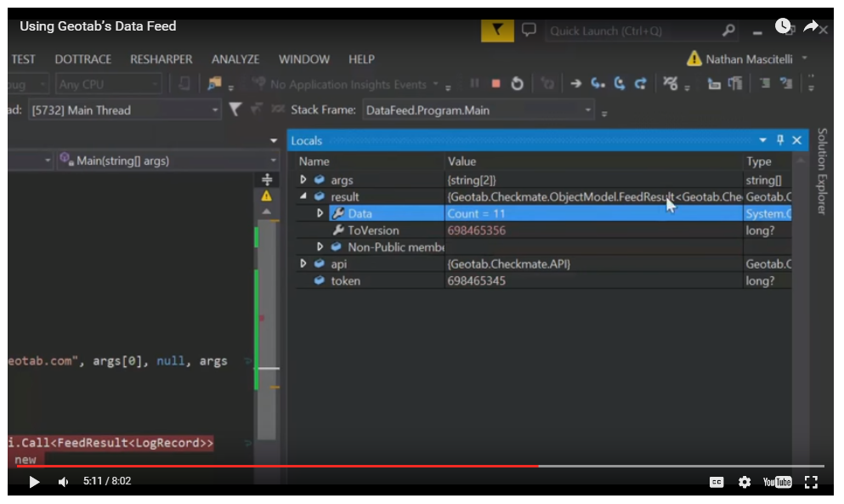Click the Show Next Statement arrow
Screen dimensions: 844x504
point(575,83)
